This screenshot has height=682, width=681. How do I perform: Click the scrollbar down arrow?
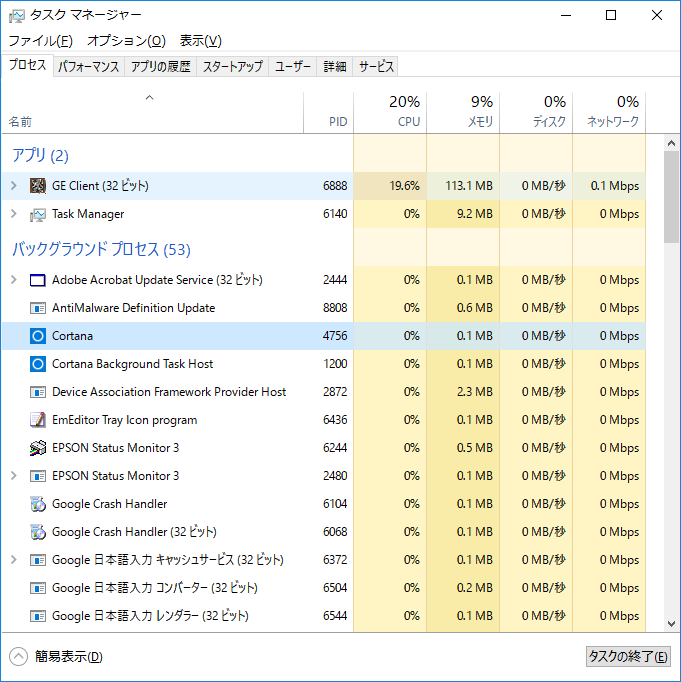pyautogui.click(x=671, y=624)
